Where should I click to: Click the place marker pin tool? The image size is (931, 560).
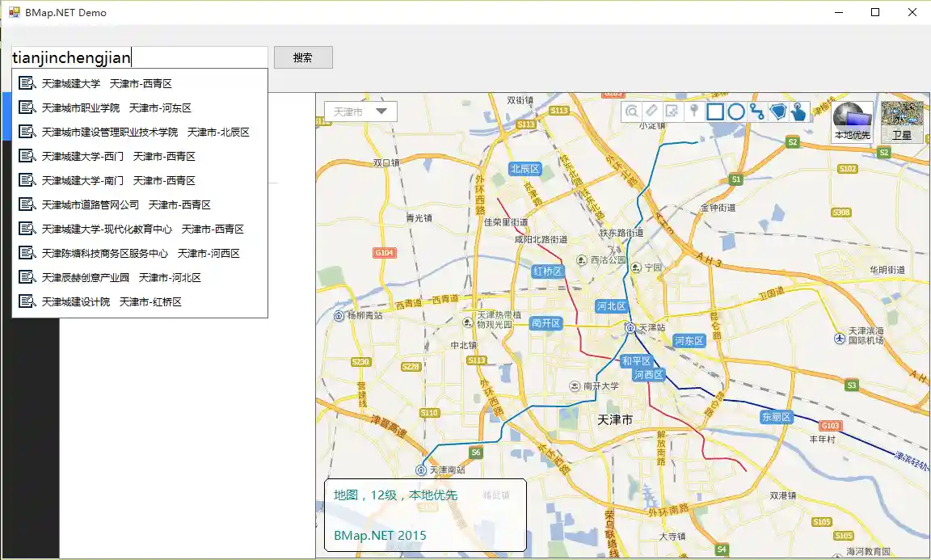(693, 112)
